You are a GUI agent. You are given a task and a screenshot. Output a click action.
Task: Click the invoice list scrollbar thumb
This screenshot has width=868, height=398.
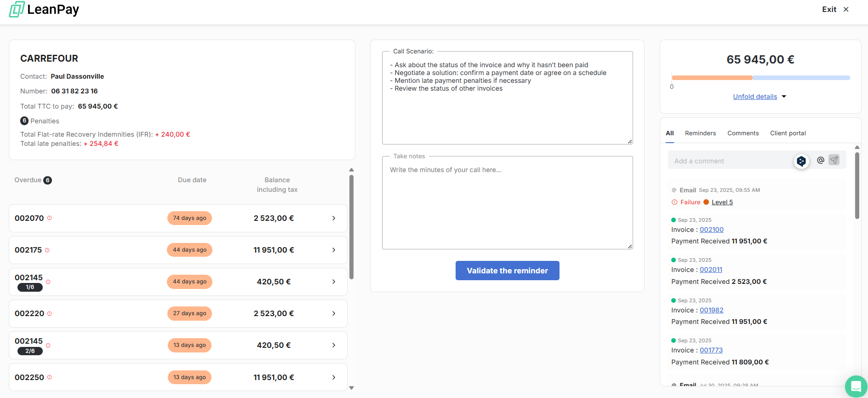pyautogui.click(x=351, y=227)
